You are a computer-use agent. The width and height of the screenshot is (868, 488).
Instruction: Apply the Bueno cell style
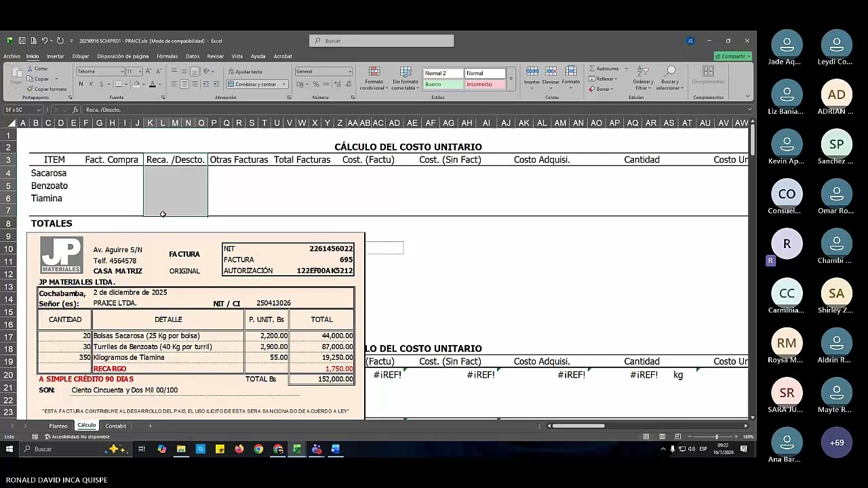coord(443,84)
